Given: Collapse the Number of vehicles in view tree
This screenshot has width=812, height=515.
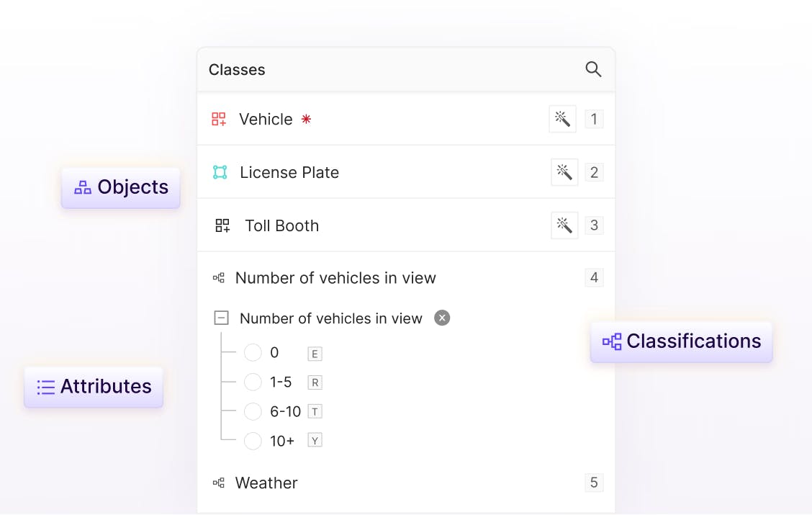Looking at the screenshot, I should [222, 318].
